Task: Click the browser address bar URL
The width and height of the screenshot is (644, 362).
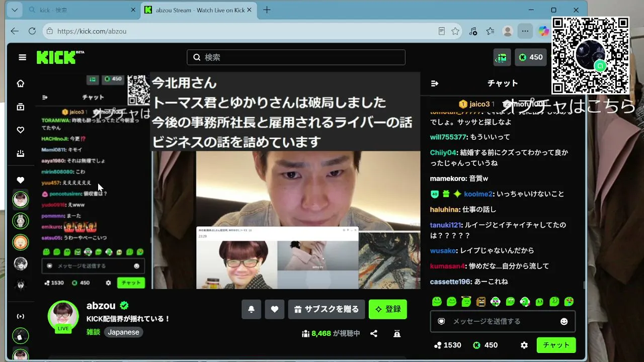Action: [92, 31]
